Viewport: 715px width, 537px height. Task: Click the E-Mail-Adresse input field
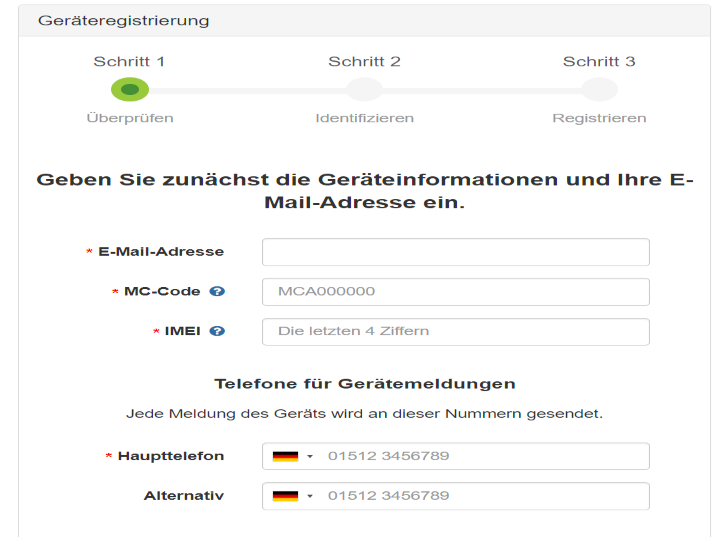click(456, 252)
